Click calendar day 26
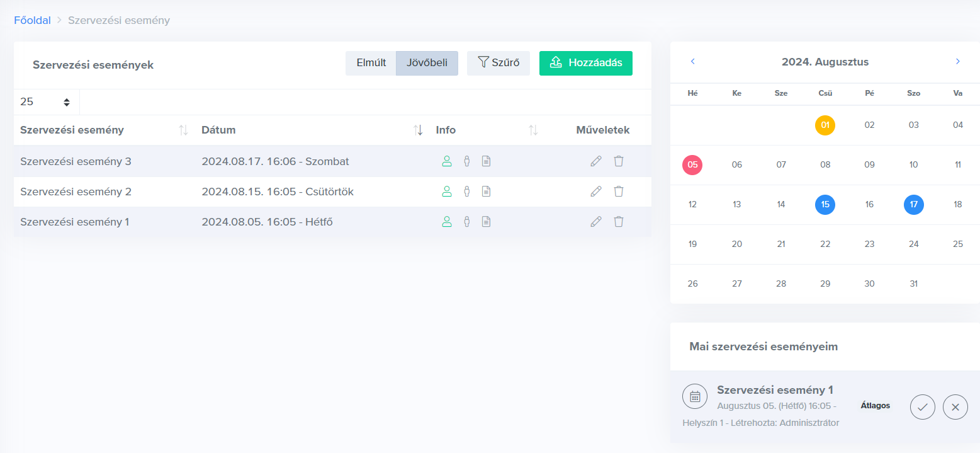This screenshot has height=453, width=980. (692, 284)
